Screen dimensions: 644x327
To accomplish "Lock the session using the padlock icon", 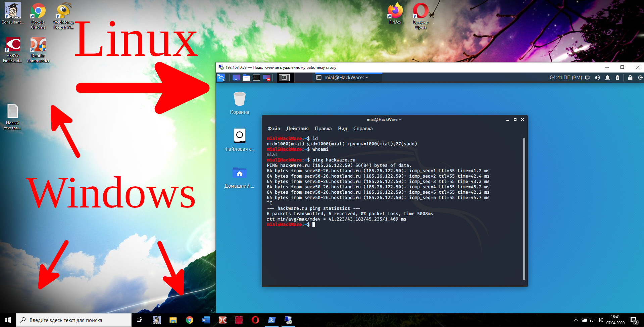I will [x=630, y=78].
